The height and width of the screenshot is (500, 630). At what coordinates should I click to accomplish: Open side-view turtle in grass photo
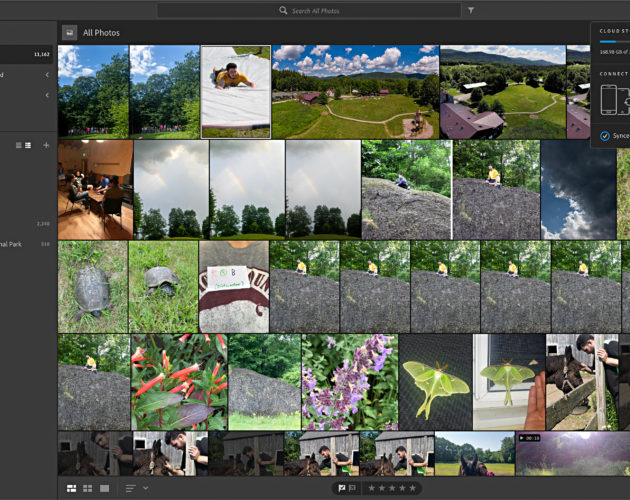click(164, 287)
